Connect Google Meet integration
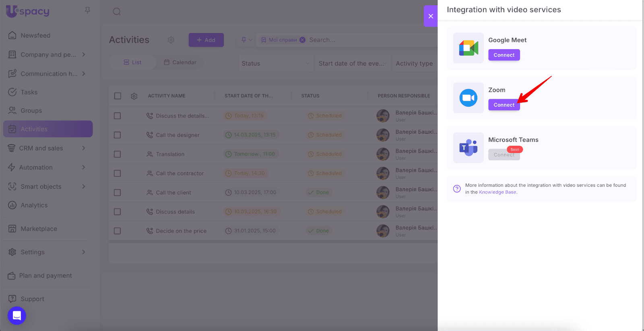Screen dimensions: 644x331 pos(504,55)
